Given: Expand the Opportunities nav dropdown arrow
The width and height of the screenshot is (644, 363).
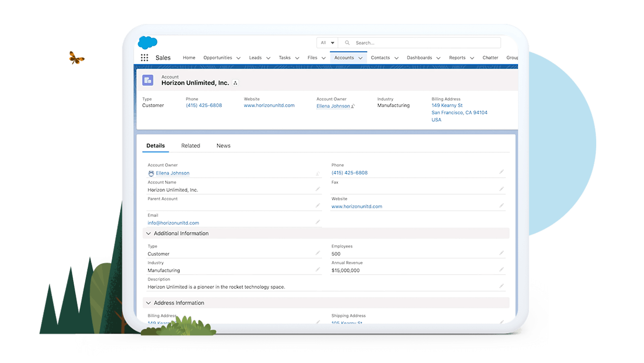Looking at the screenshot, I should pyautogui.click(x=239, y=58).
